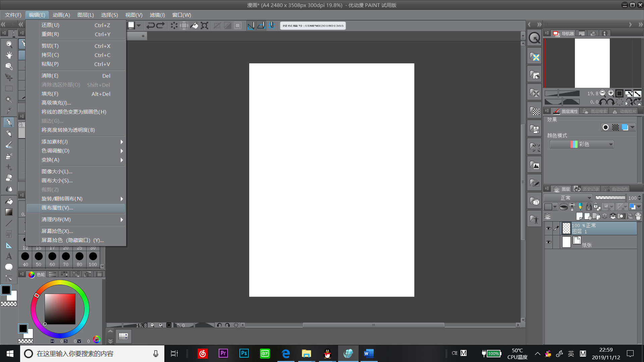Select the Hand move tool
644x362 pixels.
pyautogui.click(x=9, y=55)
